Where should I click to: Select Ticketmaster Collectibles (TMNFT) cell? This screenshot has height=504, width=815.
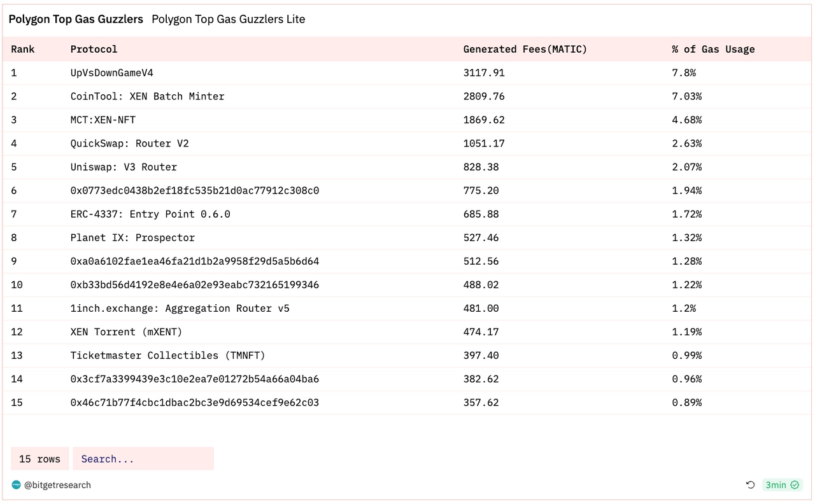tap(167, 355)
